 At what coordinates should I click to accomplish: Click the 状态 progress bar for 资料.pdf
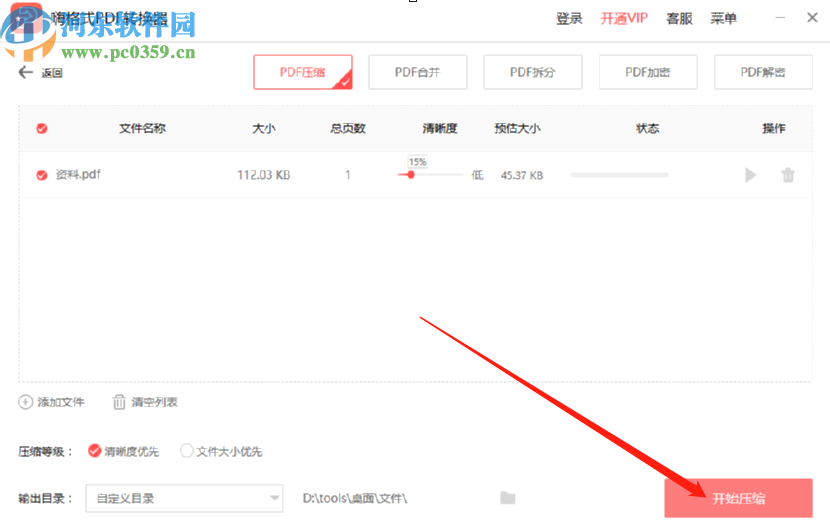[x=619, y=175]
